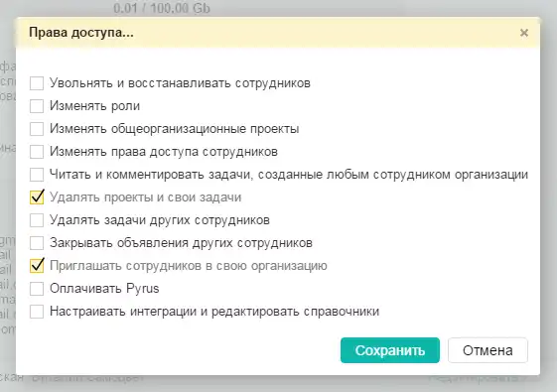This screenshot has width=557, height=392.
Task: Uncheck Удалять проекты и свои задачи
Action: point(37,197)
